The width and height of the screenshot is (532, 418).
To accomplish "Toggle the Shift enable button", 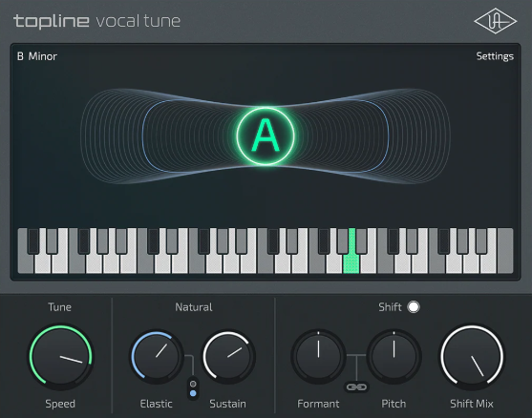I will pyautogui.click(x=414, y=306).
